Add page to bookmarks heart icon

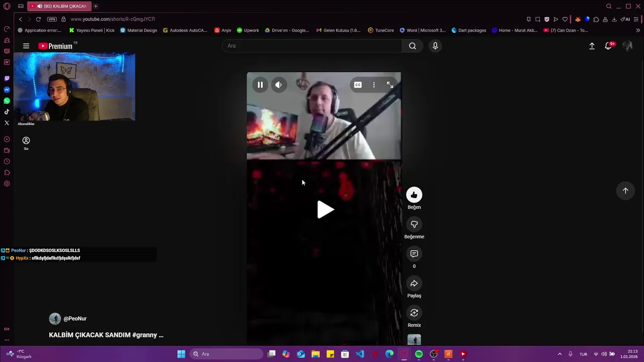[565, 19]
